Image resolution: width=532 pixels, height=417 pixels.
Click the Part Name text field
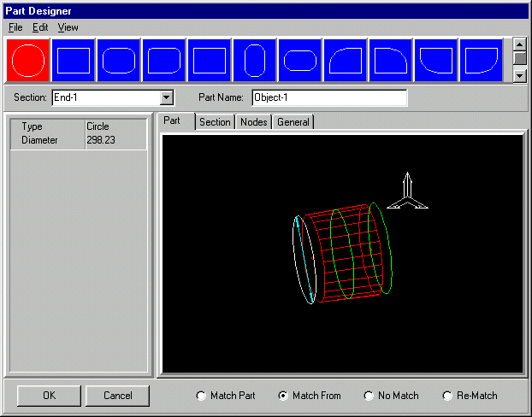coord(329,97)
